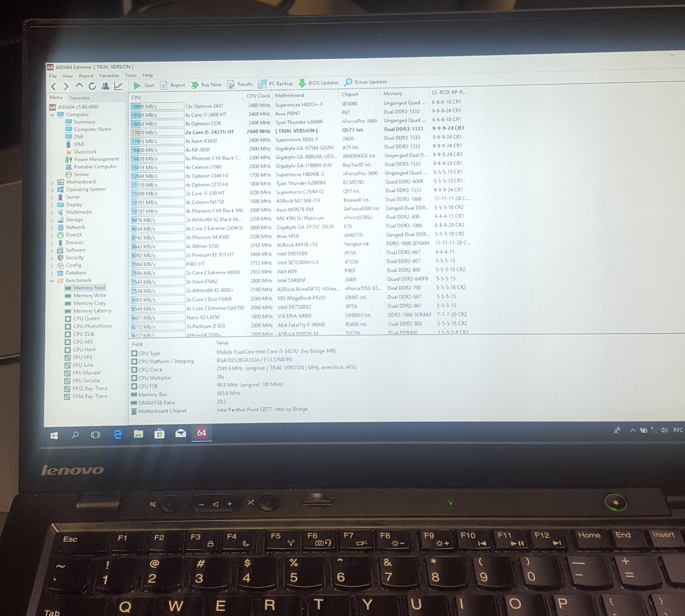Select Memory Copy benchmark

point(85,303)
